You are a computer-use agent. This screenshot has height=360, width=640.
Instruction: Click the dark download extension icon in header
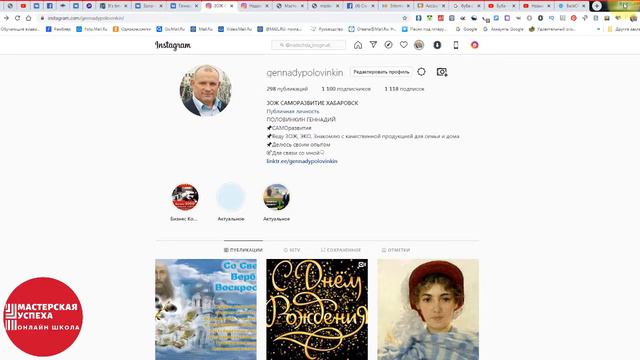pyautogui.click(x=437, y=45)
